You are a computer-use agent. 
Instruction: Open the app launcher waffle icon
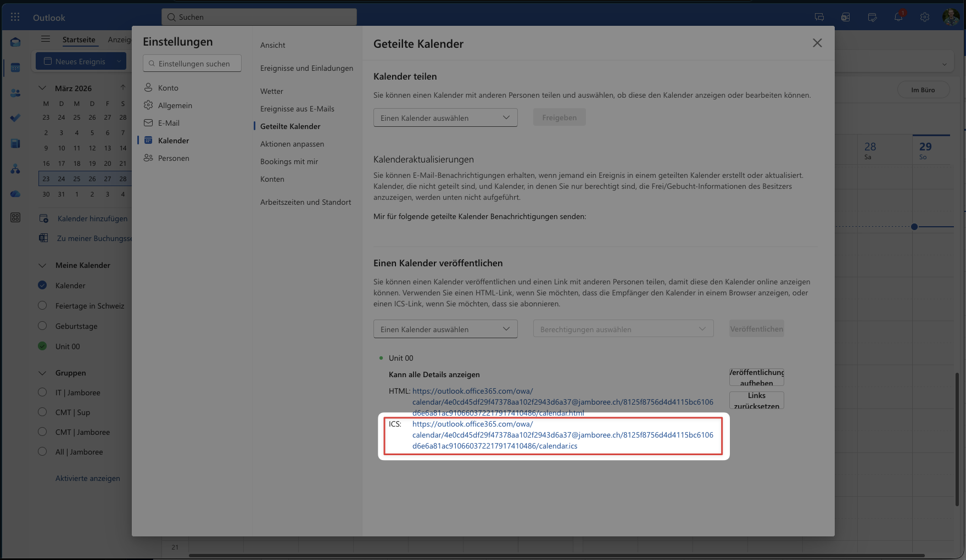pyautogui.click(x=15, y=17)
